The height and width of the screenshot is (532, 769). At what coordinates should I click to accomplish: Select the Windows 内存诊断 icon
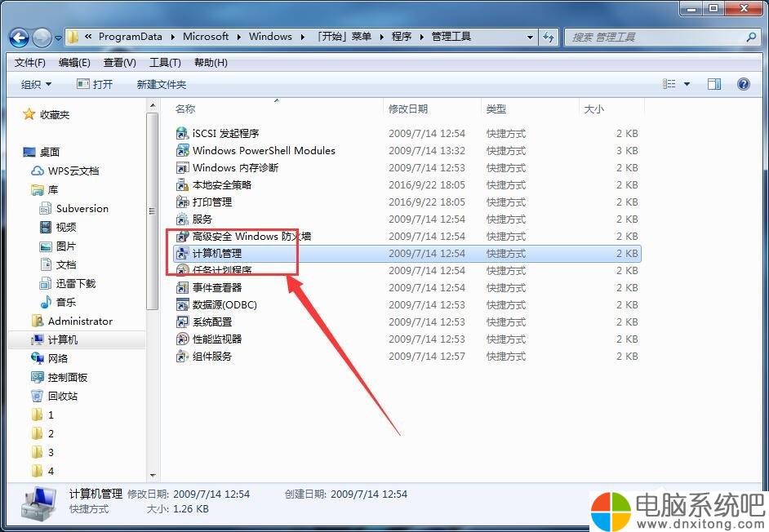click(x=182, y=168)
